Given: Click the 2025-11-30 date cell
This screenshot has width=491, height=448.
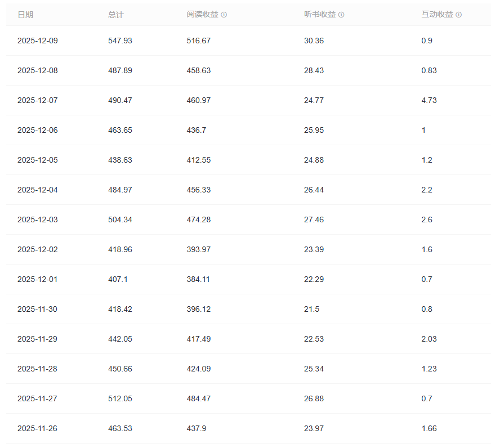Looking at the screenshot, I should tap(38, 309).
